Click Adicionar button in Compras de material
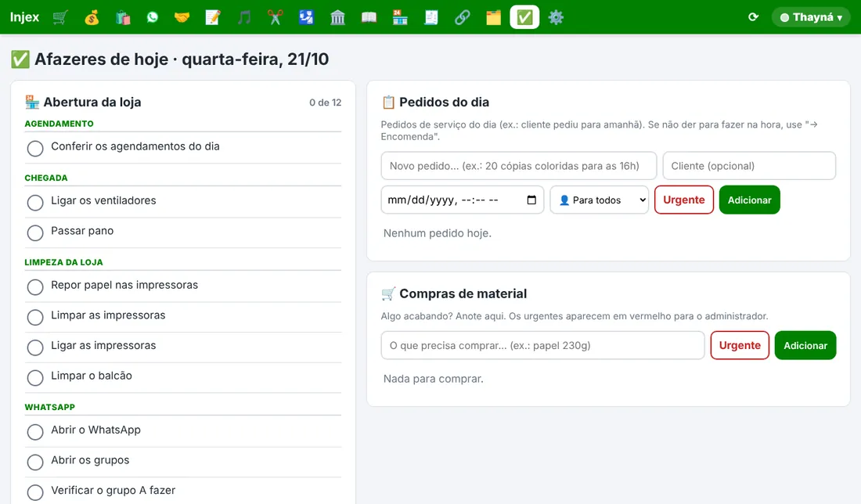This screenshot has height=504, width=861. click(x=805, y=345)
